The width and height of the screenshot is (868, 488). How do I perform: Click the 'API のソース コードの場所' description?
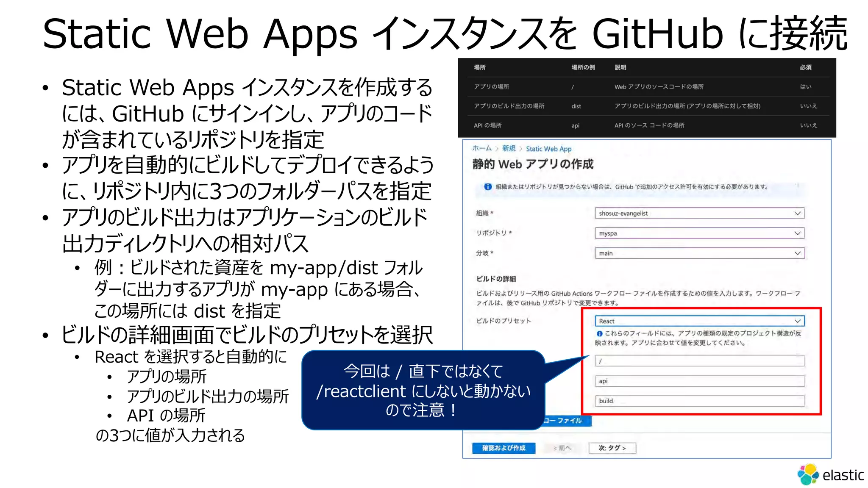[x=649, y=125]
